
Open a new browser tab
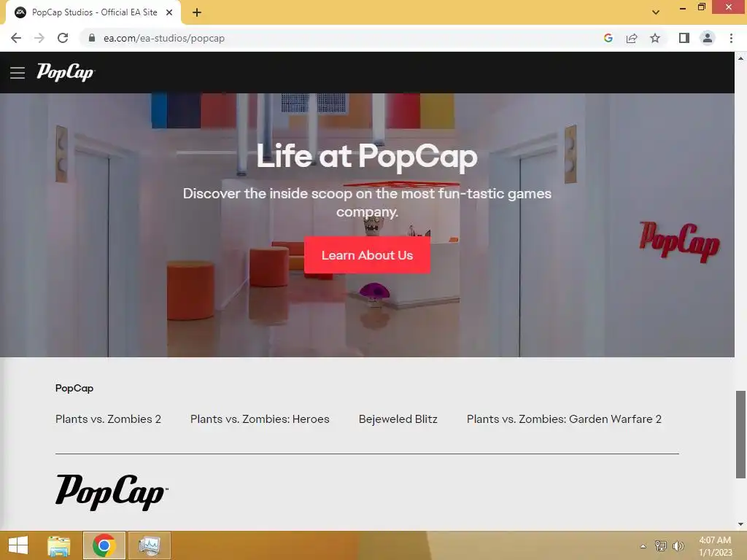[197, 13]
